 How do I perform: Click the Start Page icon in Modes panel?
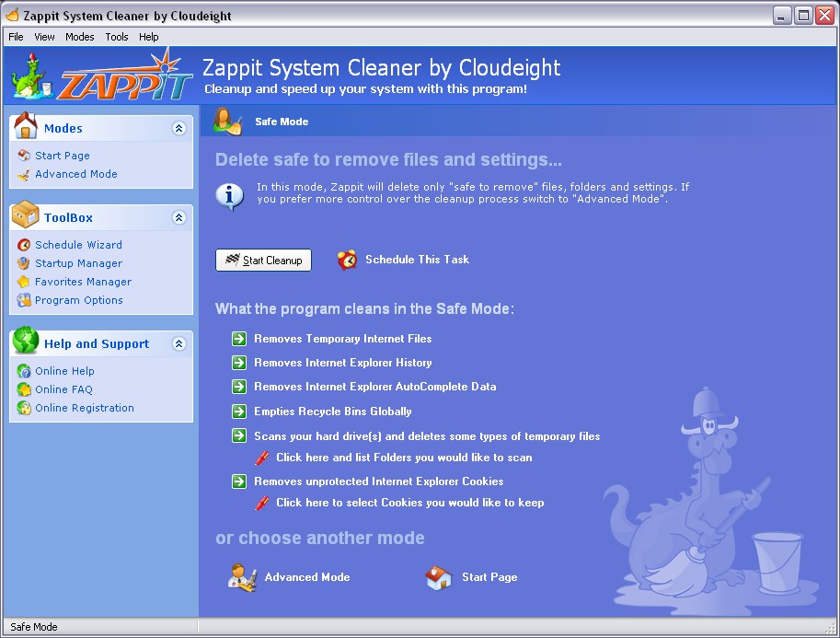(x=24, y=156)
